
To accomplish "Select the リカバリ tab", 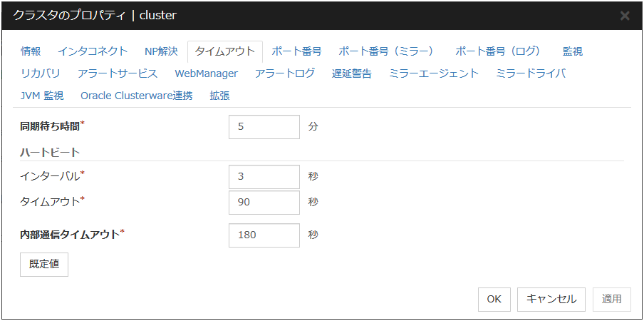I will tap(41, 73).
